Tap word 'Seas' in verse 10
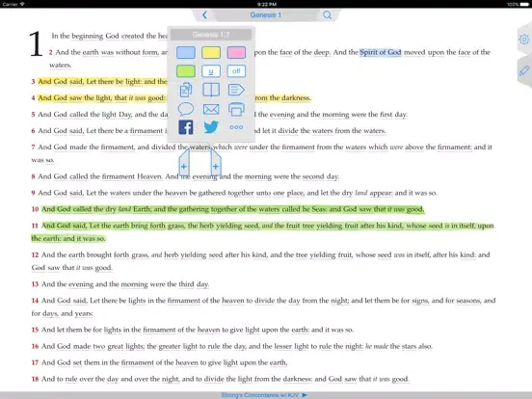Image resolution: width=532 pixels, height=399 pixels. tap(319, 209)
